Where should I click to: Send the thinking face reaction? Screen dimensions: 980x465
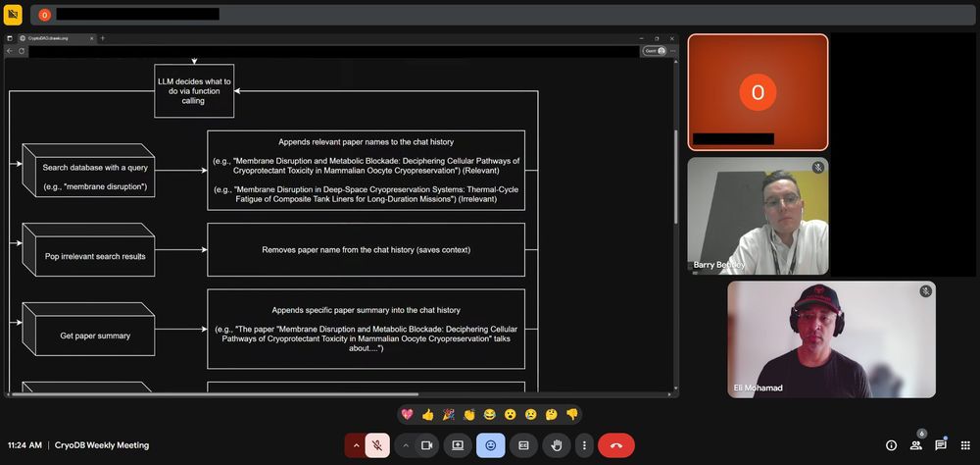551,414
